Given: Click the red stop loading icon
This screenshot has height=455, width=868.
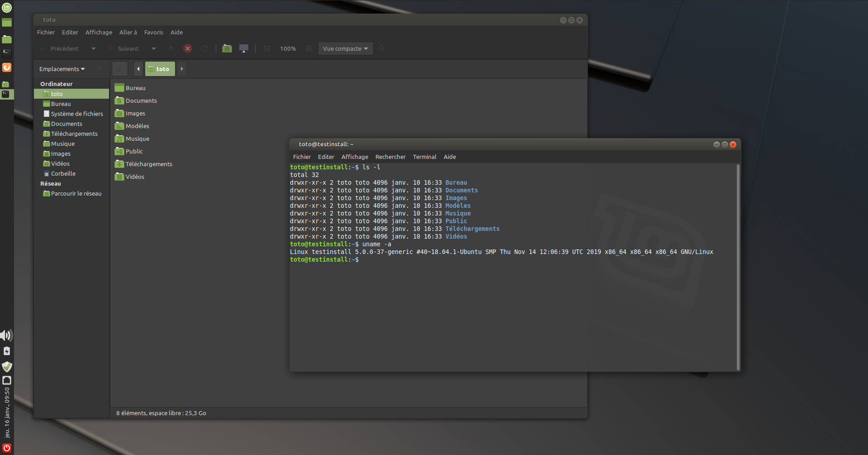Looking at the screenshot, I should pyautogui.click(x=188, y=48).
